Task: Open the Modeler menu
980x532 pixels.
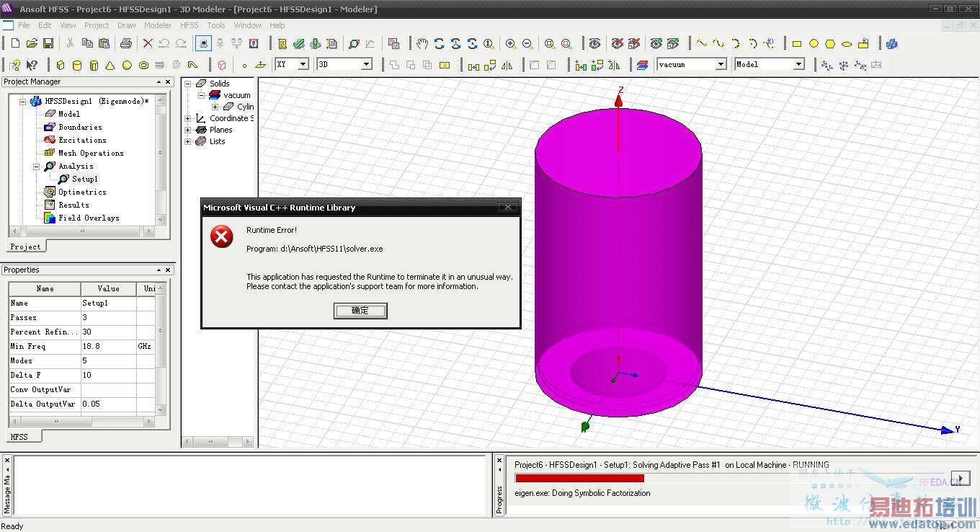Action: pos(158,25)
